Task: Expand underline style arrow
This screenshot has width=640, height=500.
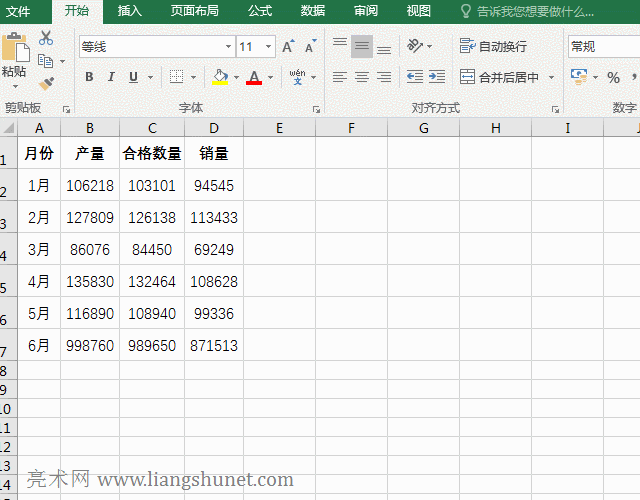Action: [x=150, y=77]
